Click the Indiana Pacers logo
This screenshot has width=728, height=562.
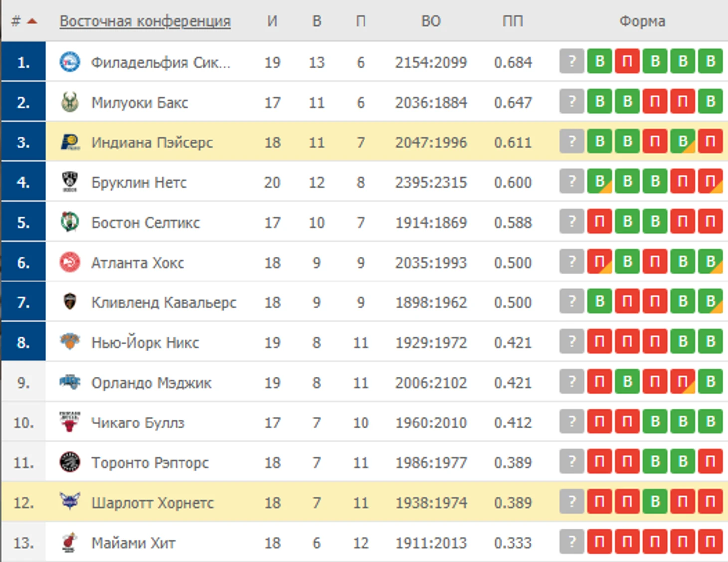(x=70, y=142)
